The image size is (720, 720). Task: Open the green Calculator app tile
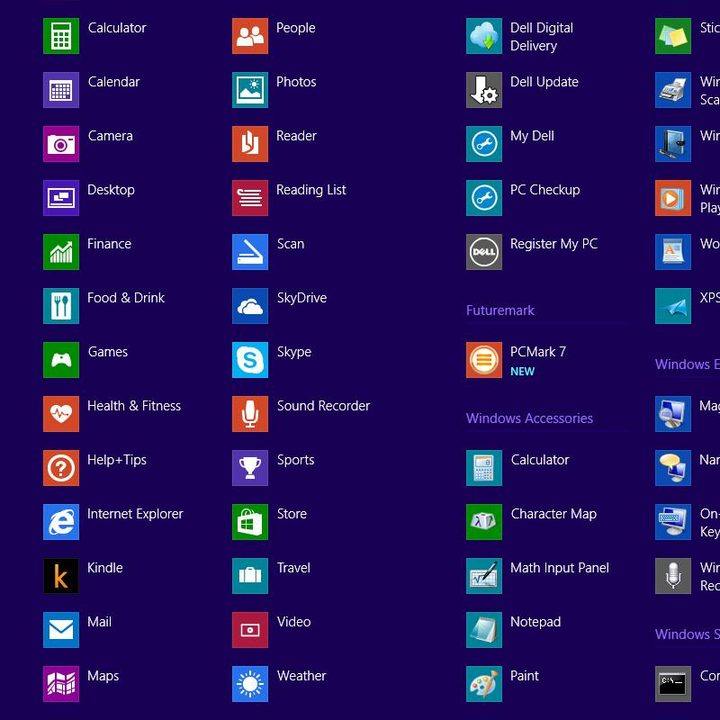pos(61,36)
